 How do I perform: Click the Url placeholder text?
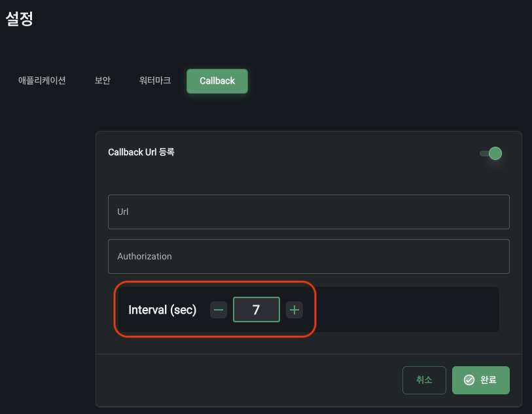pos(122,212)
